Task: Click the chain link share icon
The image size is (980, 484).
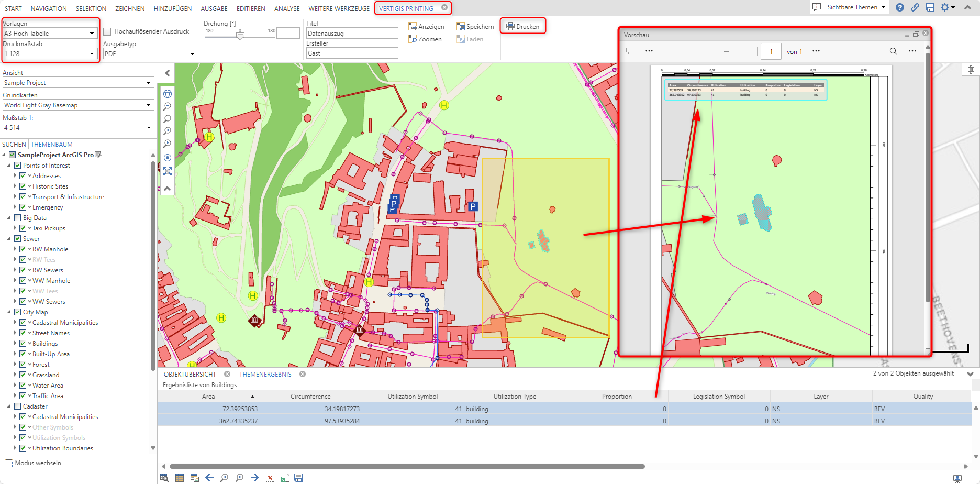Action: click(x=915, y=7)
